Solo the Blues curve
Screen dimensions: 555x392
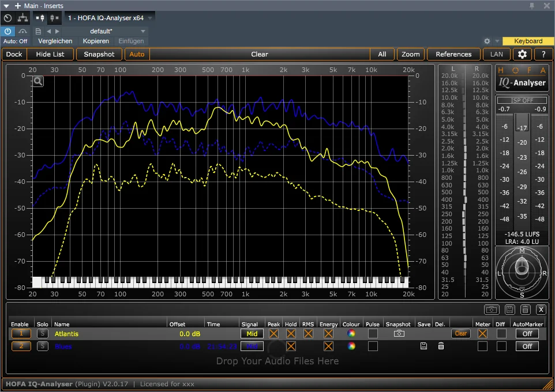point(43,346)
